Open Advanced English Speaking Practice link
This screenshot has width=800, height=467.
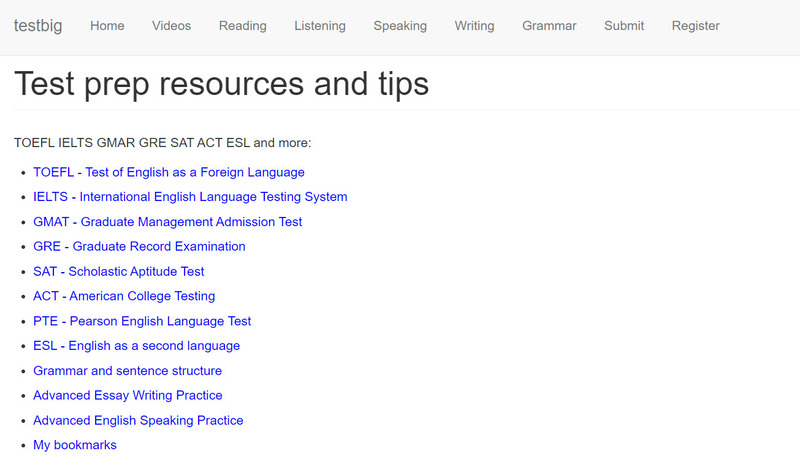tap(138, 421)
